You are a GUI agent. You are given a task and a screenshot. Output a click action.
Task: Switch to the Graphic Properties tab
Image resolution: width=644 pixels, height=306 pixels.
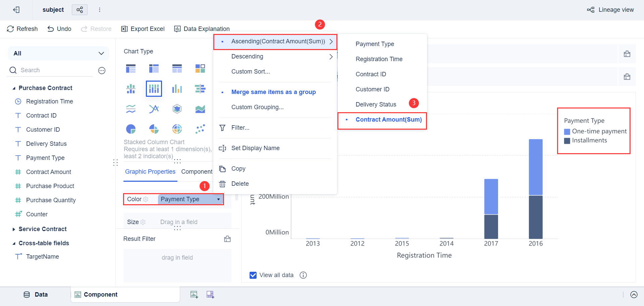pos(150,172)
